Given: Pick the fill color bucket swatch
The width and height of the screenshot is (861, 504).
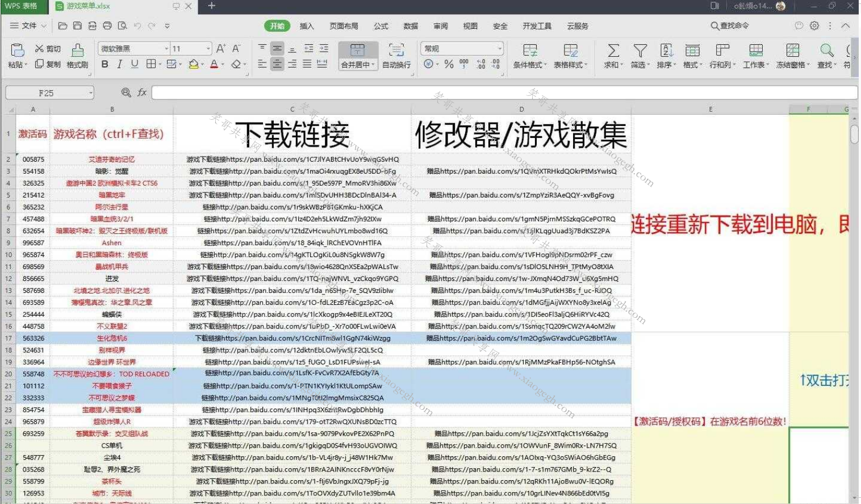Looking at the screenshot, I should tap(194, 64).
